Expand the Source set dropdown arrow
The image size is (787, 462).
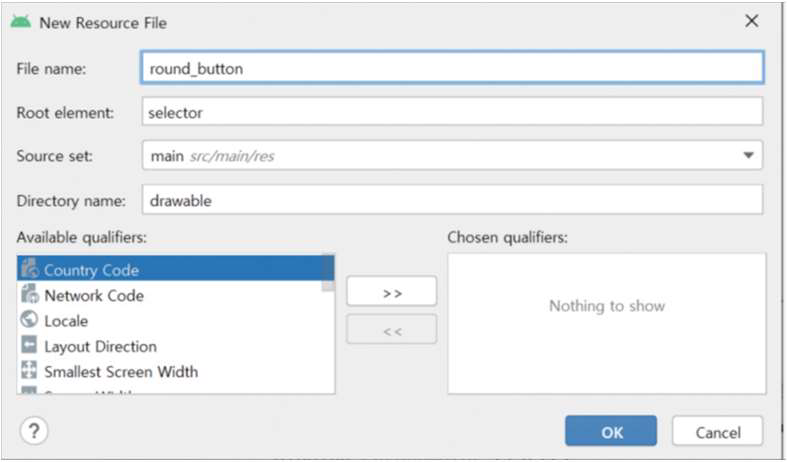point(748,155)
